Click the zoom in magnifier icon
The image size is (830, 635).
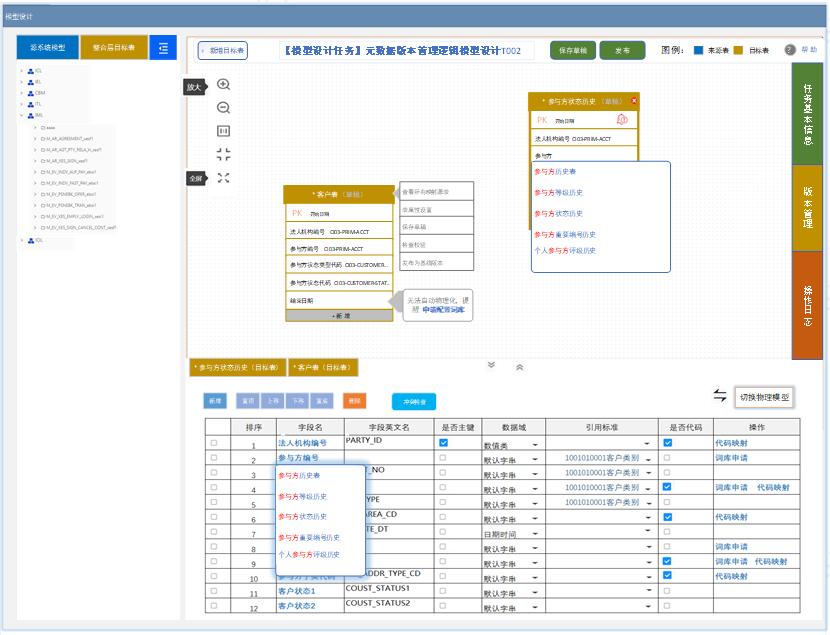[x=223, y=85]
